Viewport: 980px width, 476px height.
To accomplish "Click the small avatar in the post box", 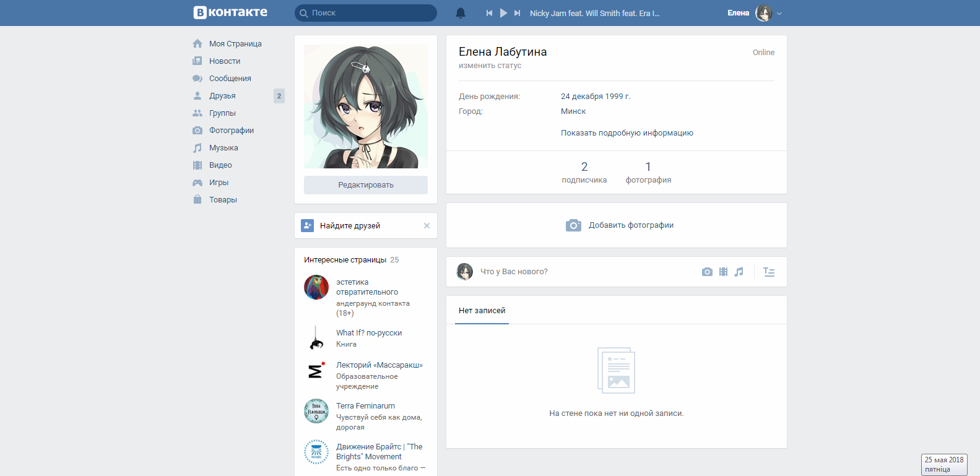I will [x=465, y=272].
